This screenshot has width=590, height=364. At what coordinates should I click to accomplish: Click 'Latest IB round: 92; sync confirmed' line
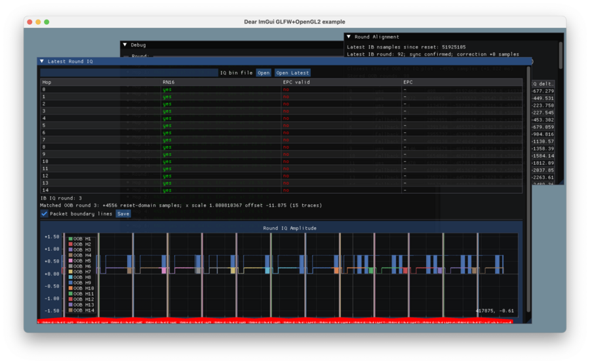pyautogui.click(x=433, y=54)
